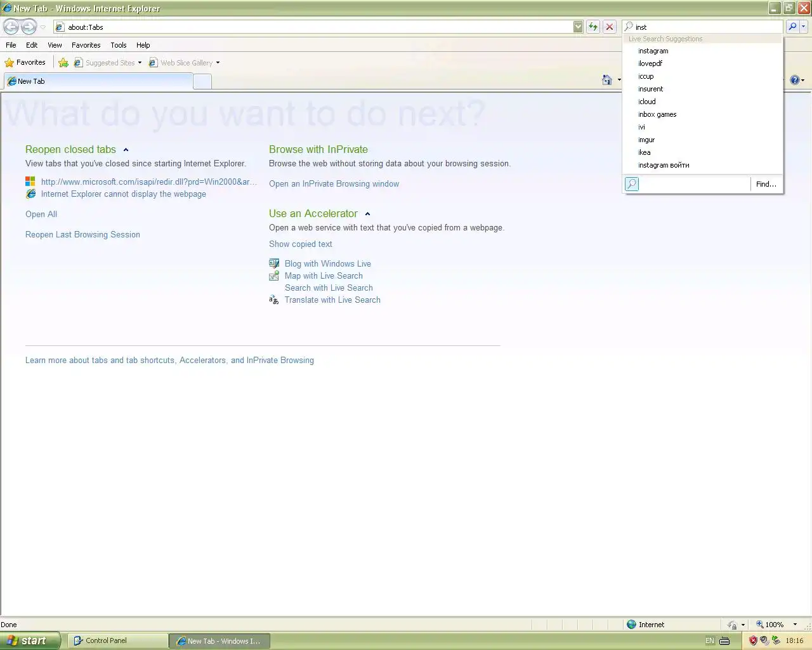Click the address bar showing about:Tabs
The width and height of the screenshot is (812, 650).
pyautogui.click(x=313, y=27)
